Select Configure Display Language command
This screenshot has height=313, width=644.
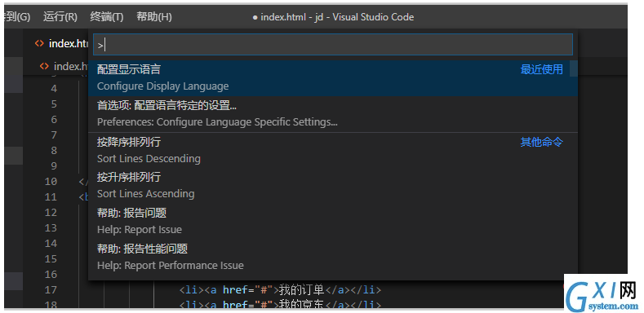[333, 78]
